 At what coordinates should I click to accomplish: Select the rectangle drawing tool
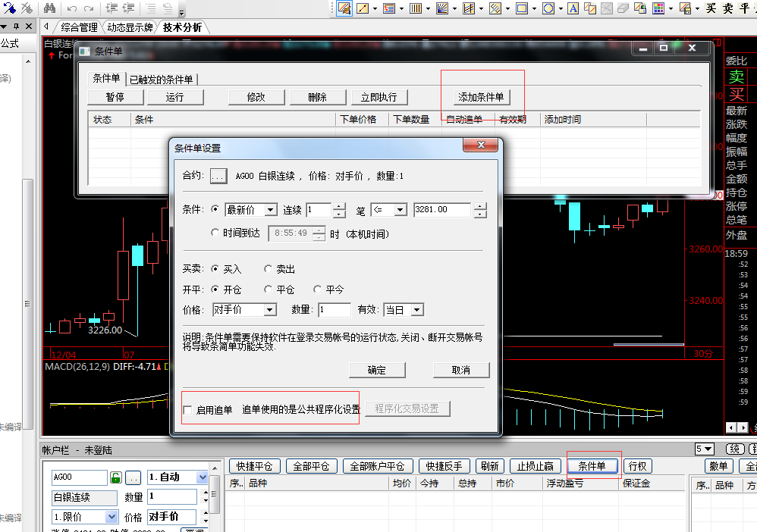(x=521, y=8)
